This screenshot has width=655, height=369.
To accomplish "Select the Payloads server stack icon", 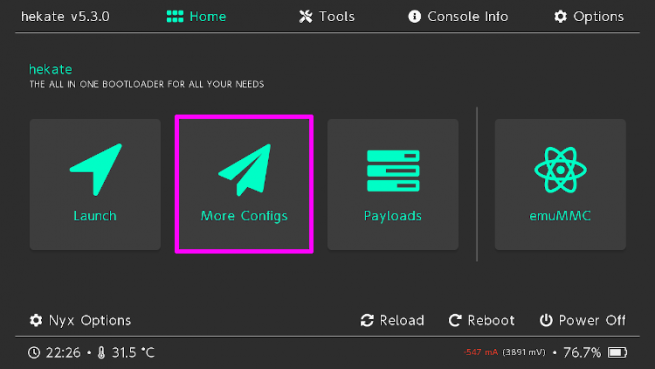I will pyautogui.click(x=393, y=171).
